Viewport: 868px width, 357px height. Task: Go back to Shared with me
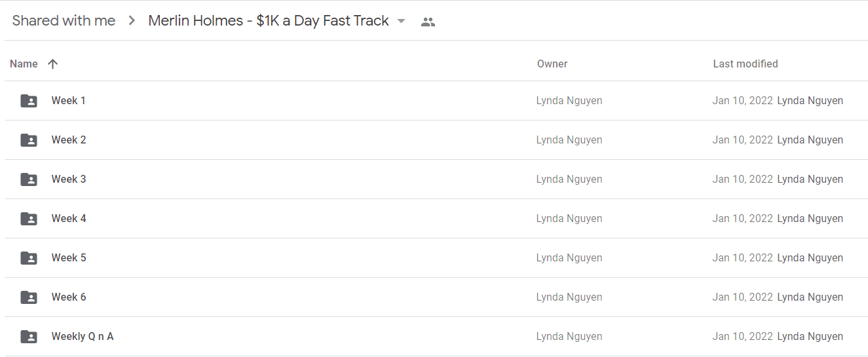coord(64,21)
